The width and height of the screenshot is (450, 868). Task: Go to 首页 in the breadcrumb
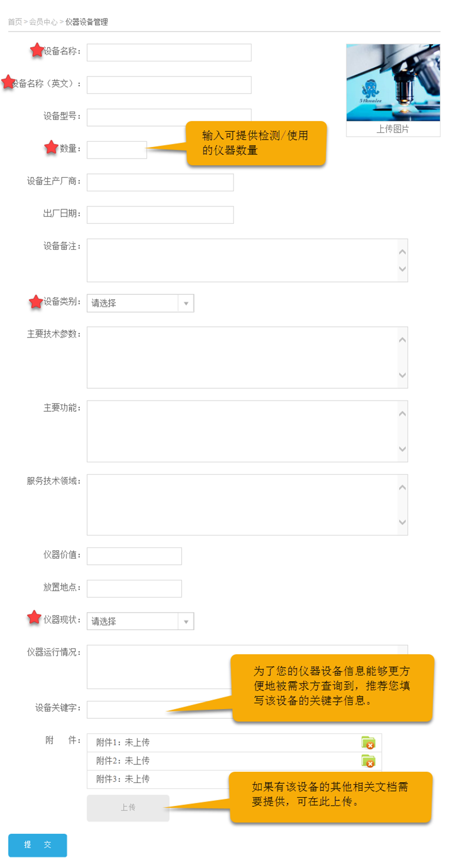click(15, 22)
